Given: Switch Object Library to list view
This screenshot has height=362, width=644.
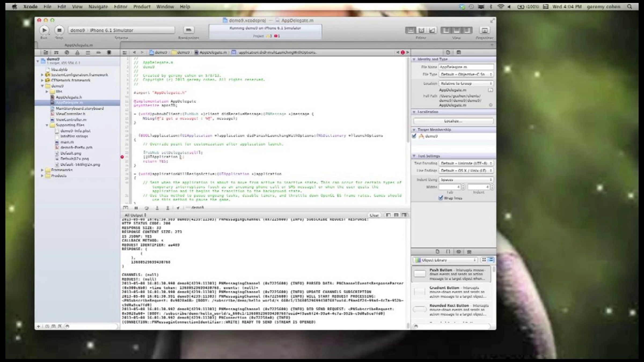Looking at the screenshot, I should click(x=491, y=260).
